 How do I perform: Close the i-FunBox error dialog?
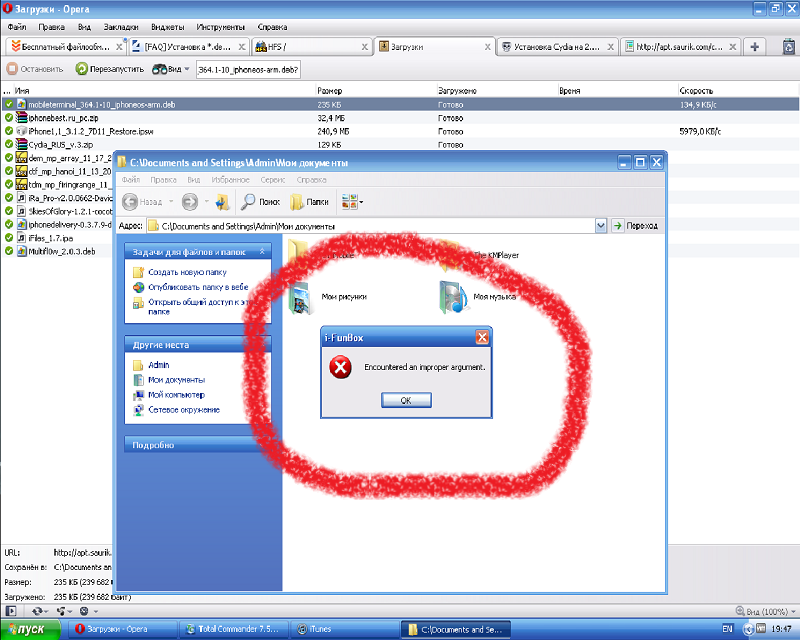tap(482, 337)
